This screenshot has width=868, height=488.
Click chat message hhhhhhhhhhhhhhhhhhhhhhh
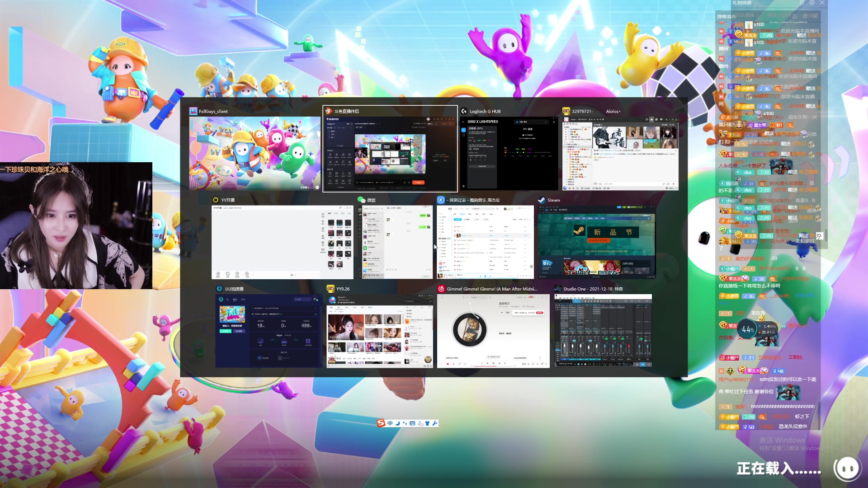(783, 406)
